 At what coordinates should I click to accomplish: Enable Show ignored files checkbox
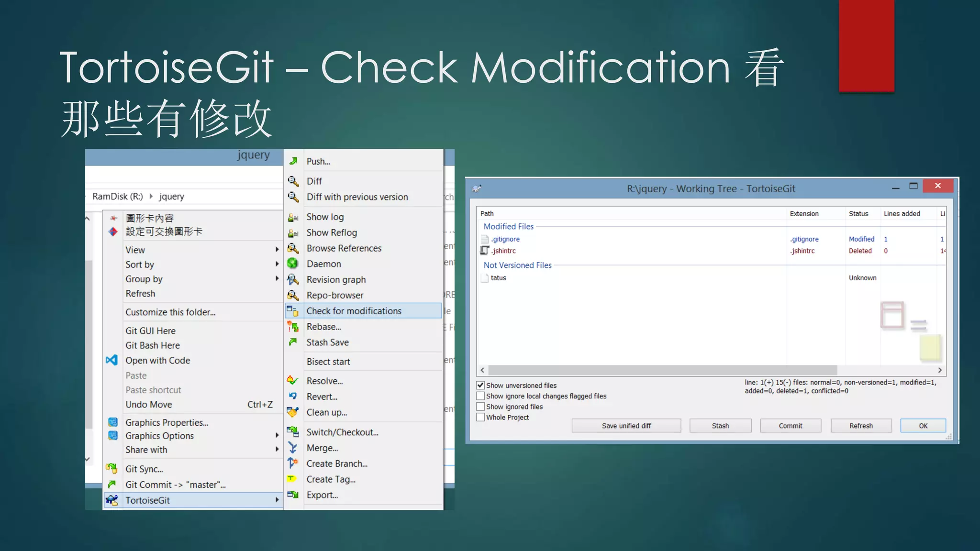(x=480, y=407)
